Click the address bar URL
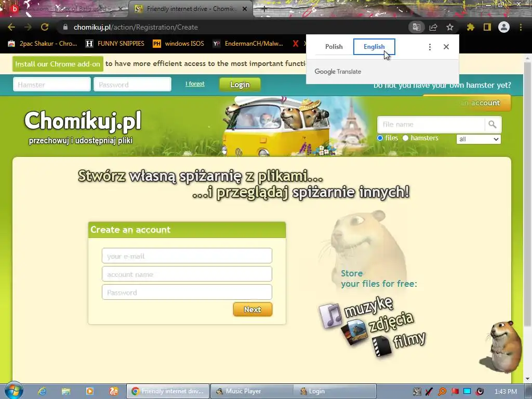Screen dimensions: 532x399 point(136,27)
